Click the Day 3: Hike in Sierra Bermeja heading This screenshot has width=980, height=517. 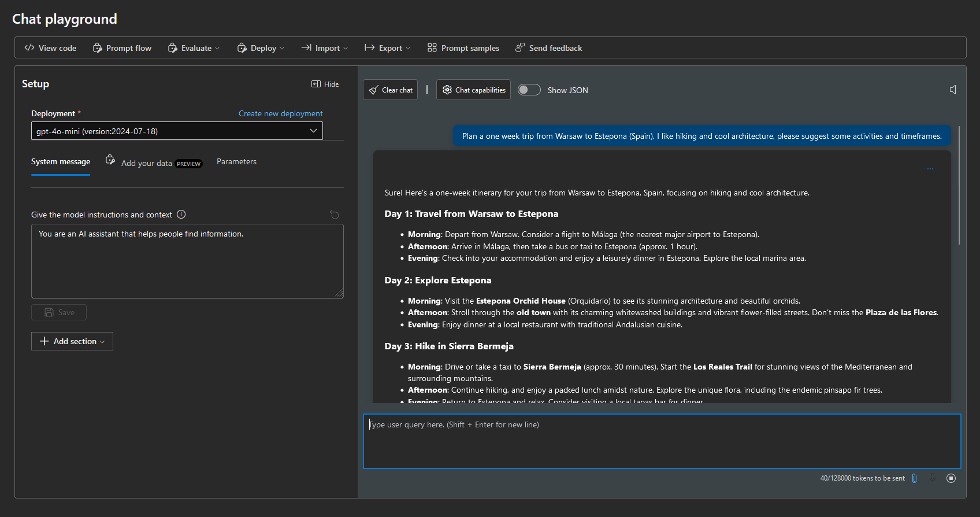click(x=449, y=346)
